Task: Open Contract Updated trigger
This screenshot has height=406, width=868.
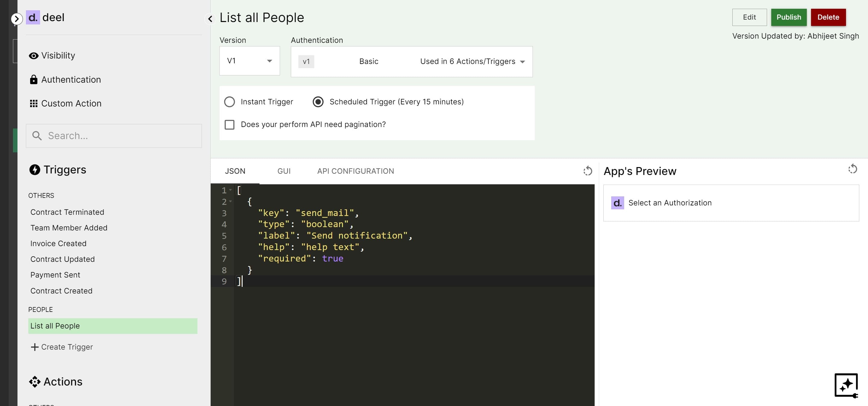Action: pyautogui.click(x=63, y=259)
